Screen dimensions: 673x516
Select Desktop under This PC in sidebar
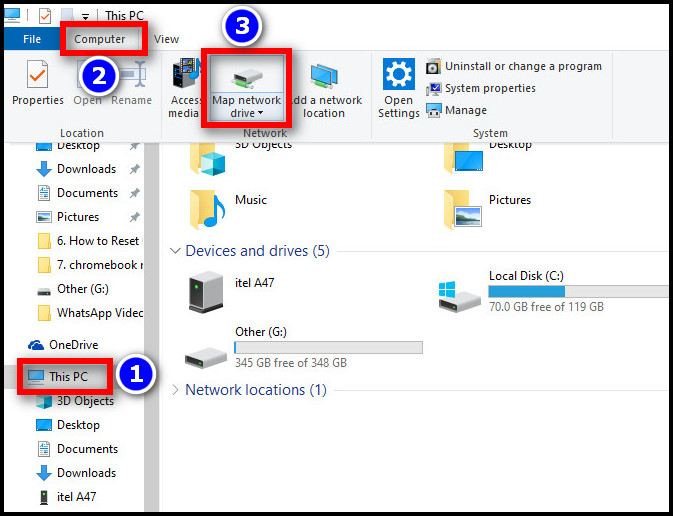click(x=68, y=425)
